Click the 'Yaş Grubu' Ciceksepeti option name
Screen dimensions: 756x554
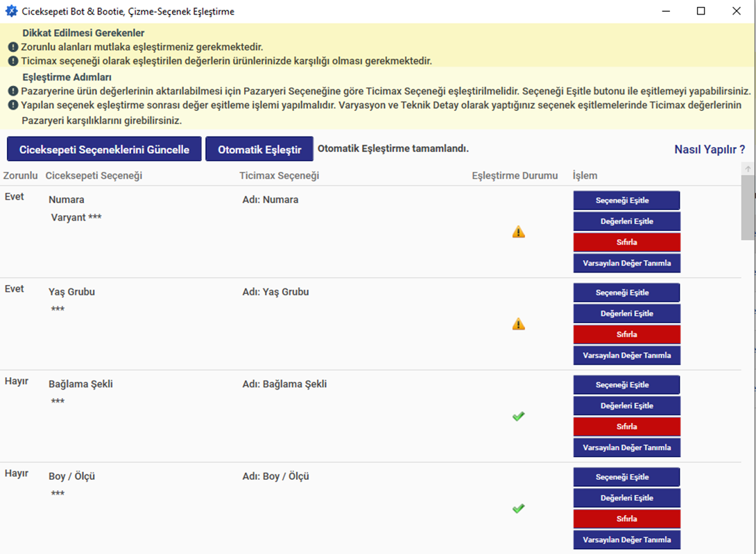(71, 292)
